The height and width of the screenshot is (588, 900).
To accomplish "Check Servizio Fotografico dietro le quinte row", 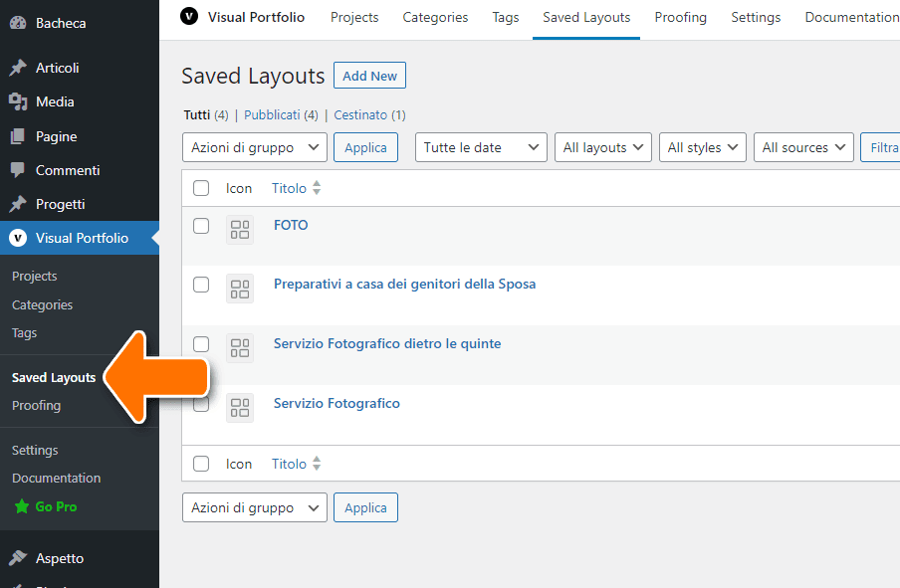I will (201, 344).
